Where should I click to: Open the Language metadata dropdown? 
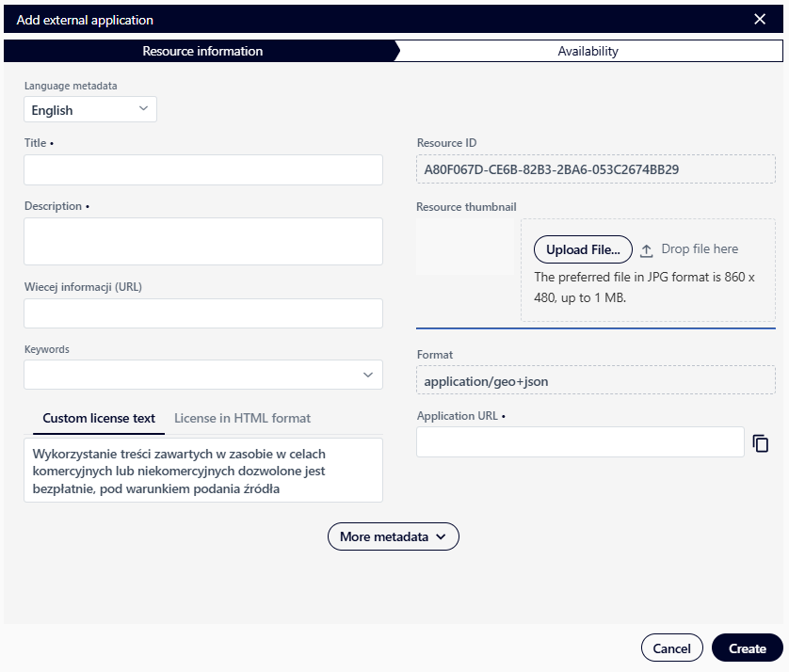coord(89,109)
